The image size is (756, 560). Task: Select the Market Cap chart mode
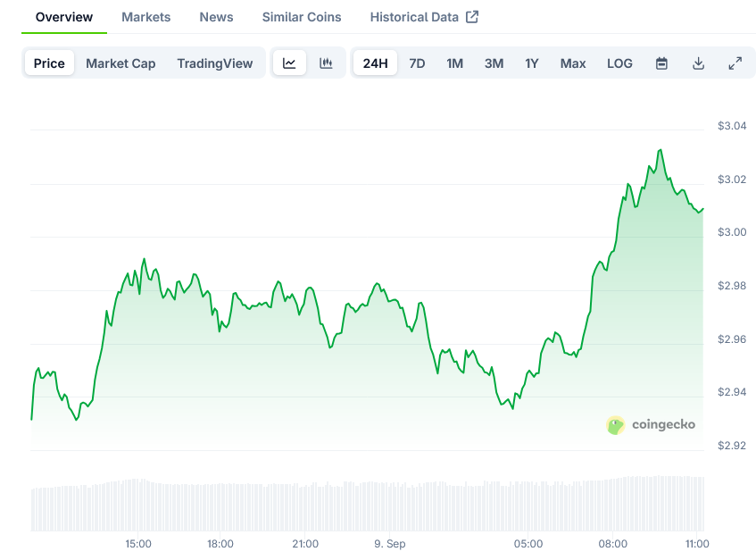click(x=120, y=63)
